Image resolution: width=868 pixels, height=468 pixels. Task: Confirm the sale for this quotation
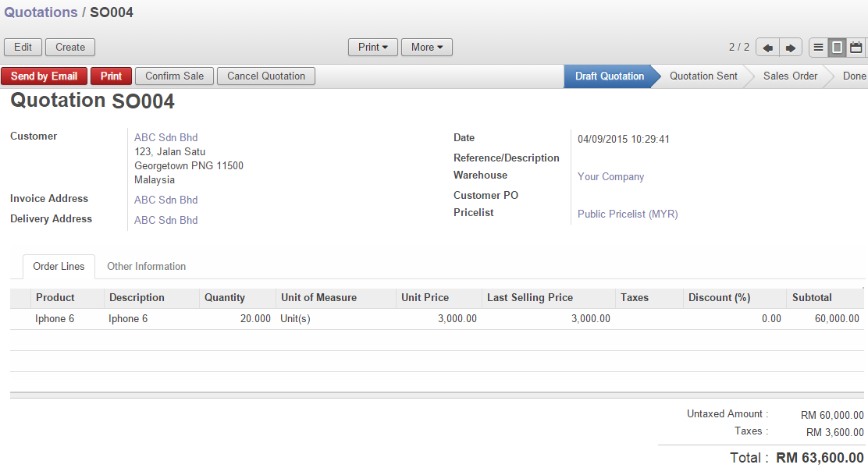[174, 76]
